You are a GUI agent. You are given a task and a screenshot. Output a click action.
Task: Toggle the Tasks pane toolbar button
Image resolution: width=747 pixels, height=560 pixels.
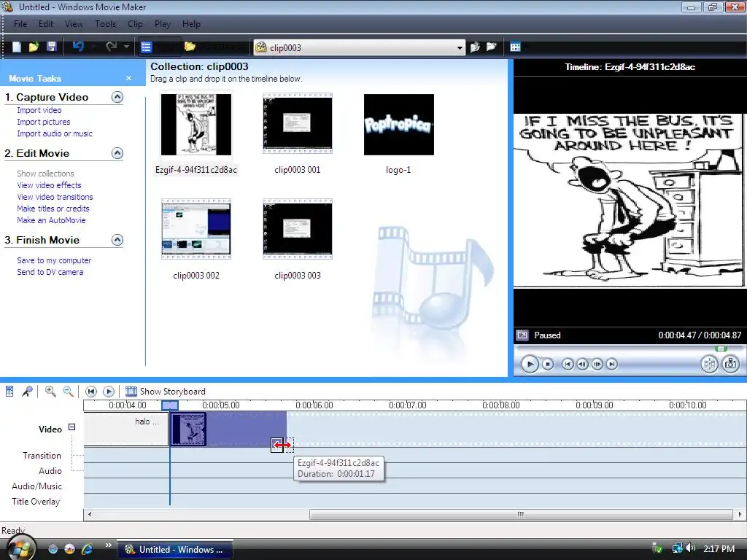pyautogui.click(x=160, y=47)
